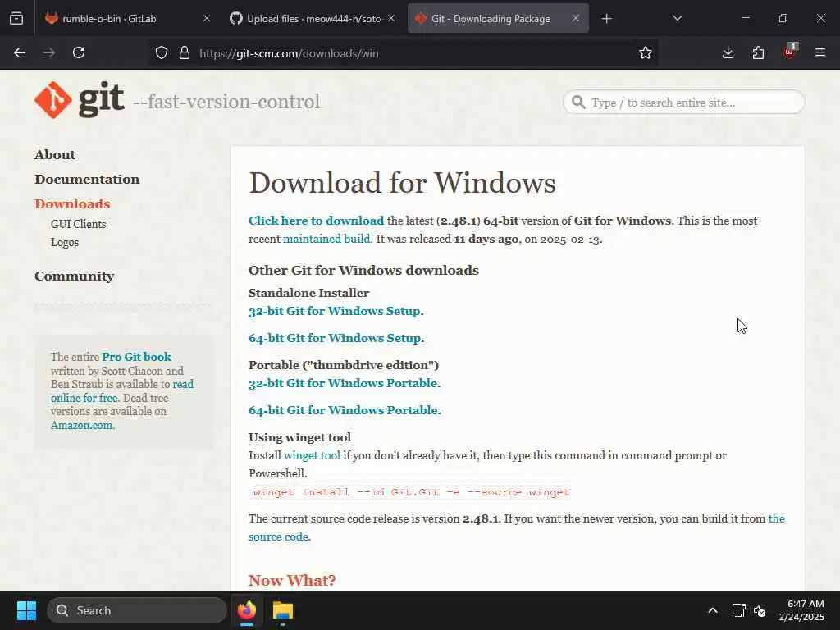Download 32-bit Git for Windows Setup
Viewport: 840px width, 630px height.
tap(336, 311)
